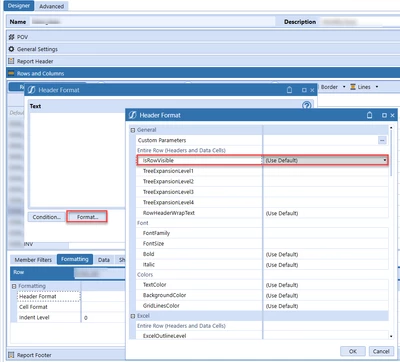Expand the General Settings section

[203, 49]
